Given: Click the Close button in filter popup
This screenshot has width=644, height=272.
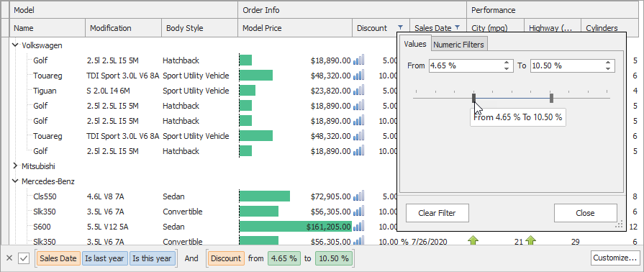Looking at the screenshot, I should click(585, 213).
